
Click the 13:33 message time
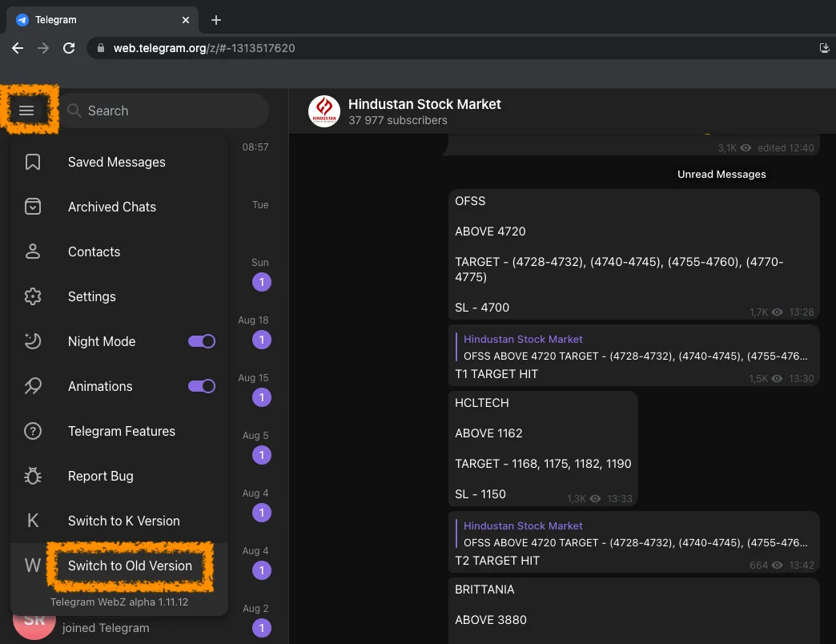(620, 498)
